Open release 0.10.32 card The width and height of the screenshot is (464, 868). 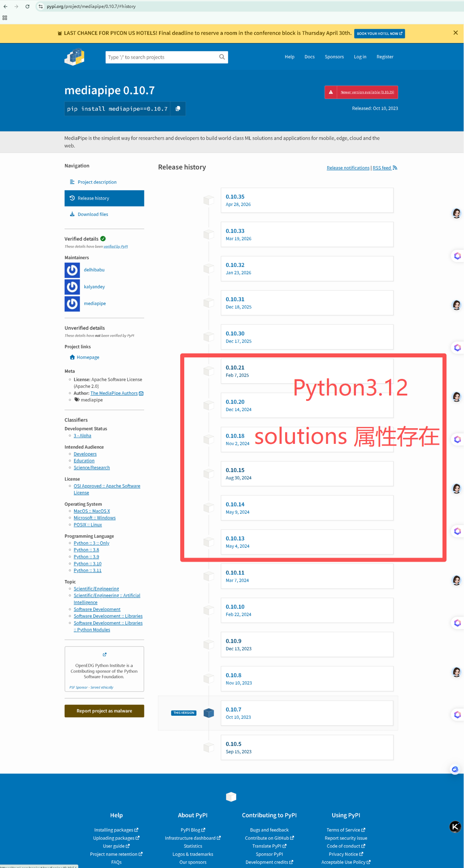click(307, 269)
